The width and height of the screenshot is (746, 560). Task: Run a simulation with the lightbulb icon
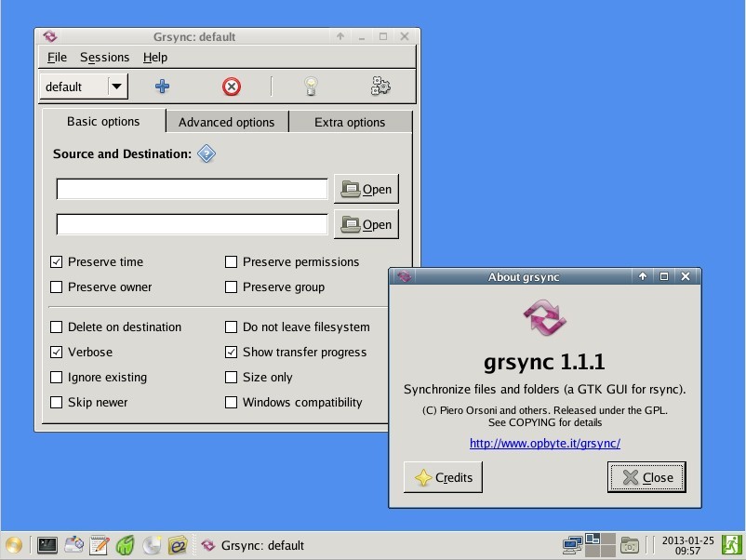click(x=311, y=87)
